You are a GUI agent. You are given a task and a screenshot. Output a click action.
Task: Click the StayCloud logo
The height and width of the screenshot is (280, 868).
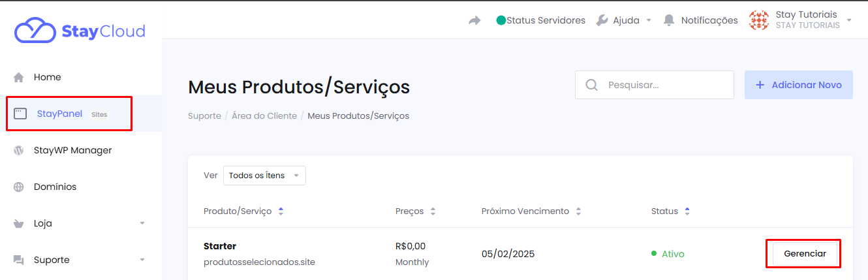click(x=80, y=31)
